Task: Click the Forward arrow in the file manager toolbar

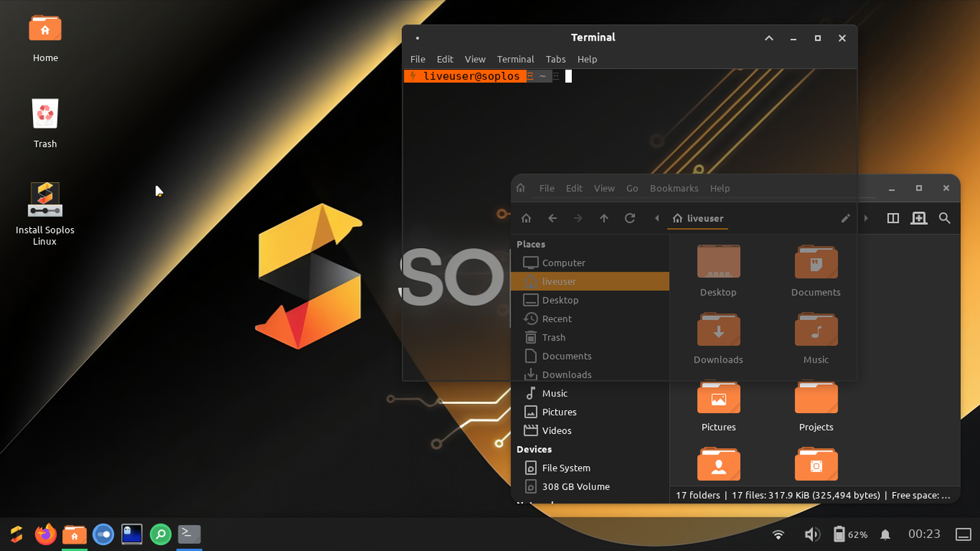Action: pyautogui.click(x=578, y=218)
